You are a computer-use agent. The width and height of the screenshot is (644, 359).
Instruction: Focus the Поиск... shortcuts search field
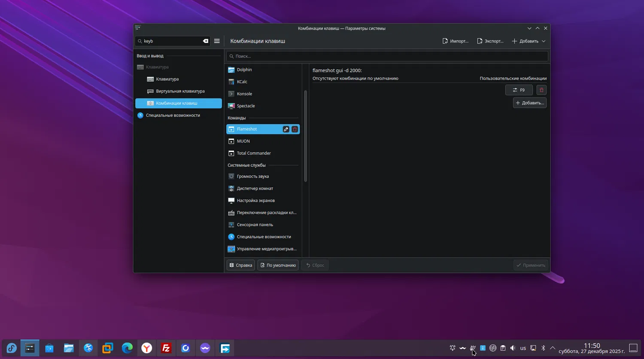[x=387, y=56]
